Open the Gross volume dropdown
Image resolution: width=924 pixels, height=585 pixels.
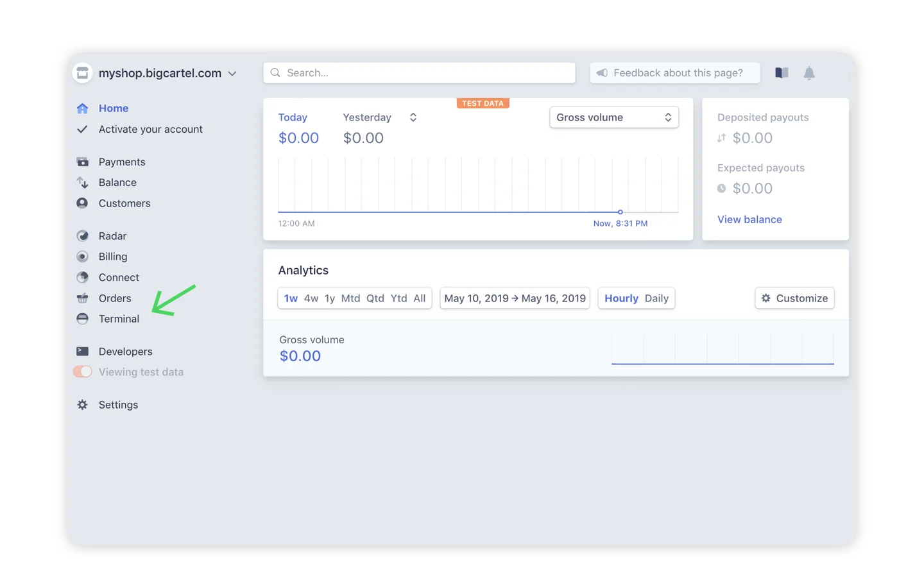[x=614, y=117]
